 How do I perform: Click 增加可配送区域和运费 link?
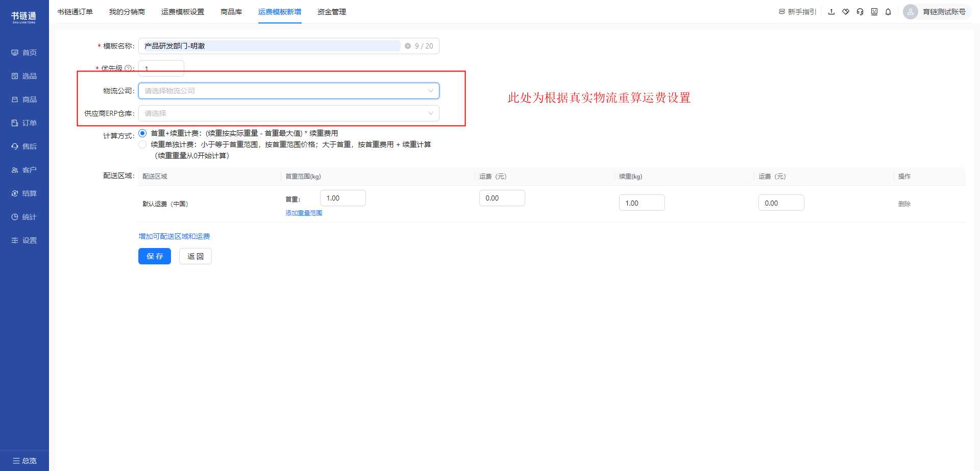tap(174, 236)
